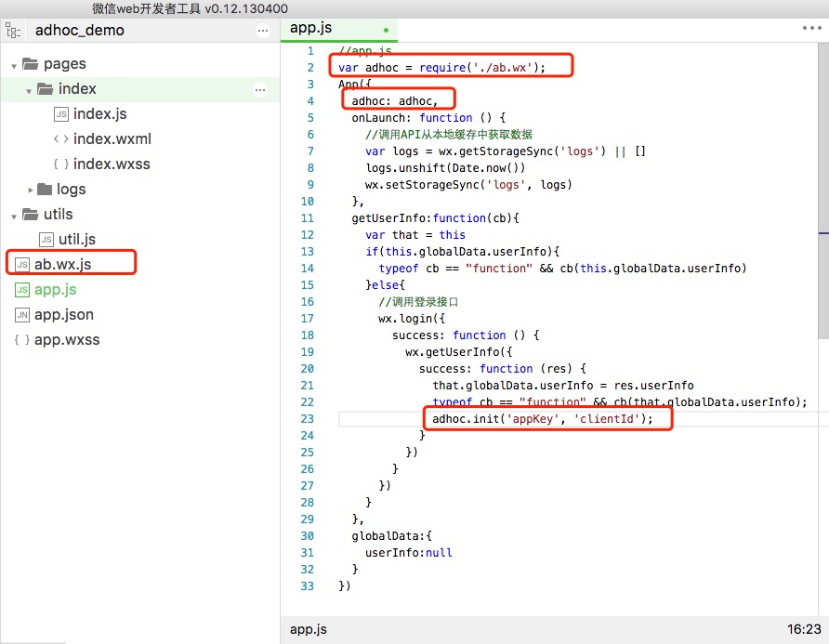
Task: Select the utils folder label
Action: click(59, 214)
